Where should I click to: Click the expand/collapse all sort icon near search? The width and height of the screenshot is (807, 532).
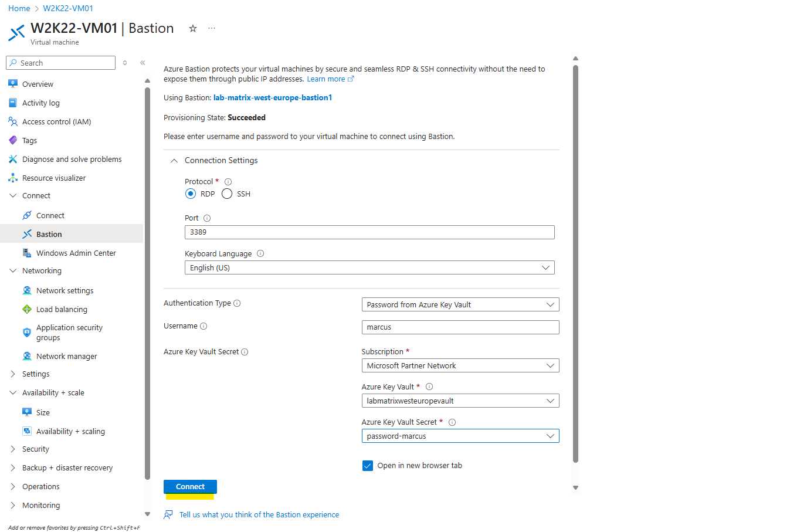pyautogui.click(x=125, y=63)
